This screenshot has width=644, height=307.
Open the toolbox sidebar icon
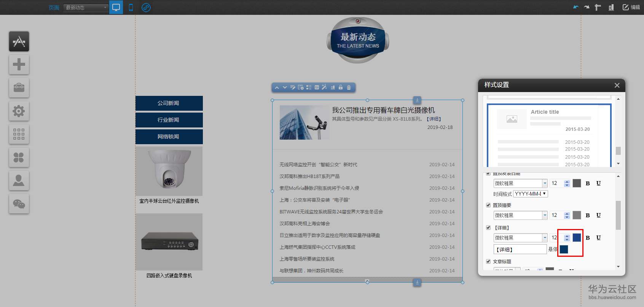point(19,87)
